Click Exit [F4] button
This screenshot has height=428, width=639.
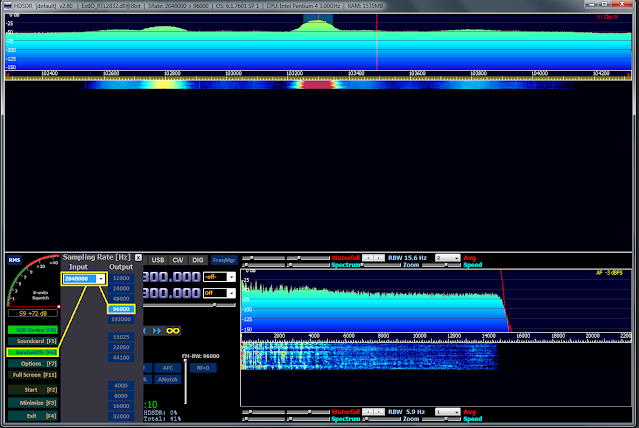(x=33, y=416)
